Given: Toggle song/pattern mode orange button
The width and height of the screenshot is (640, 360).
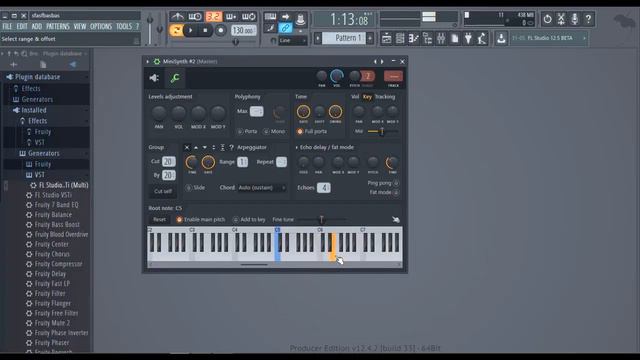Looking at the screenshot, I should point(176,30).
